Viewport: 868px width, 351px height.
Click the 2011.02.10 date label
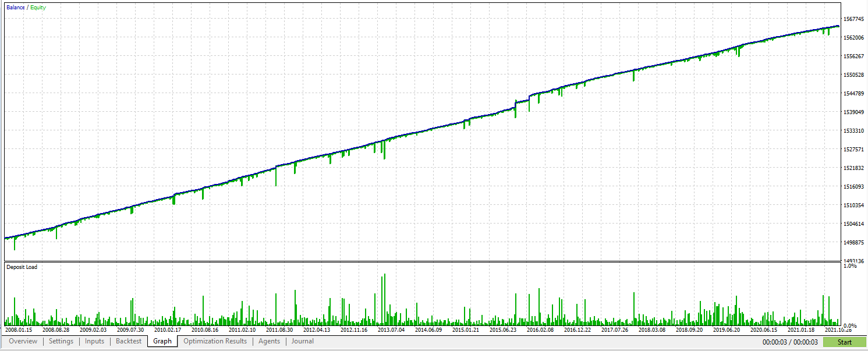[x=242, y=330]
